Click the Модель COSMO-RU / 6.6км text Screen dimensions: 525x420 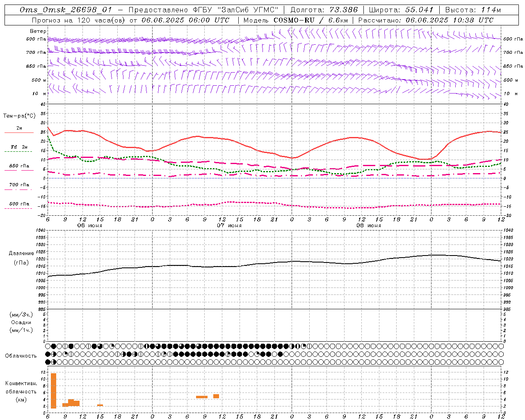[296, 20]
